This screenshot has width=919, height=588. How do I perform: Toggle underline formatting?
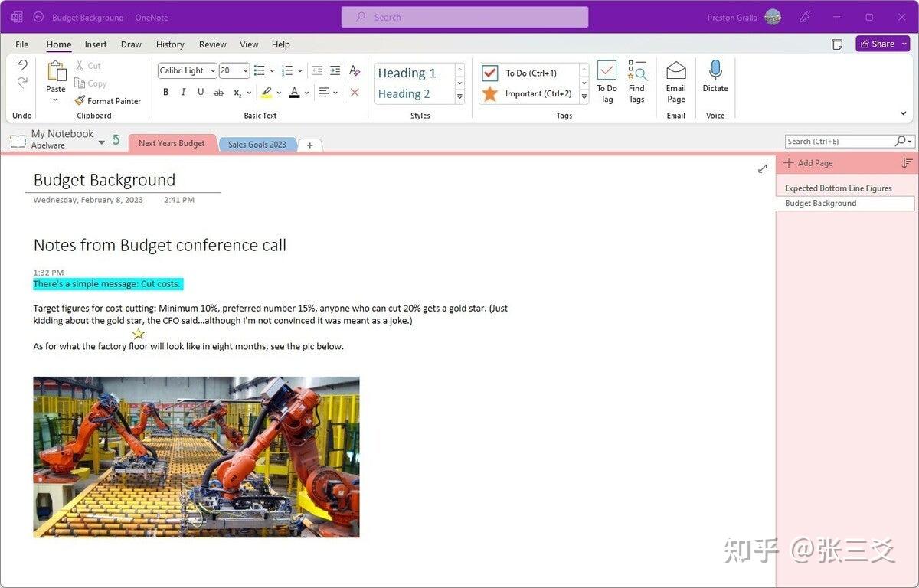point(200,91)
